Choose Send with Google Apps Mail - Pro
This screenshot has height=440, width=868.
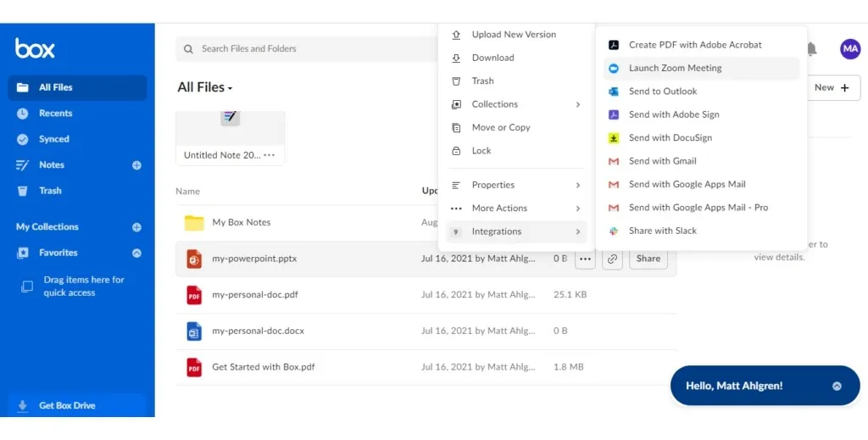(701, 208)
